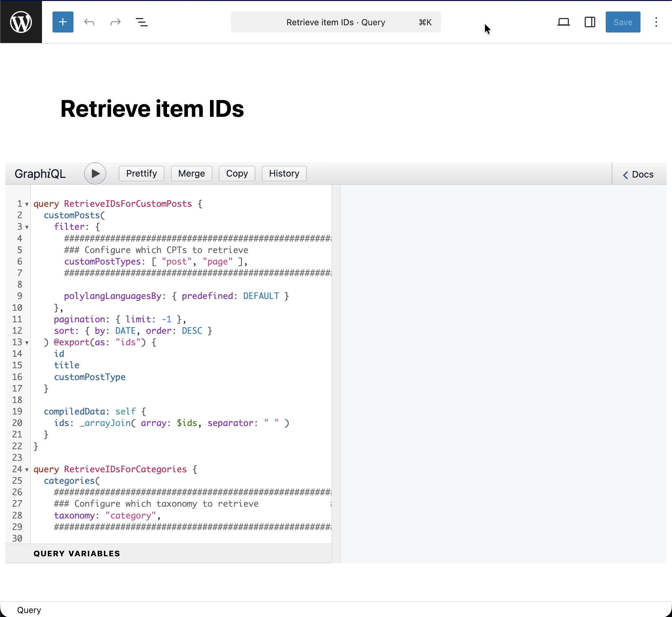Redo the last change
Image resolution: width=672 pixels, height=617 pixels.
click(115, 22)
